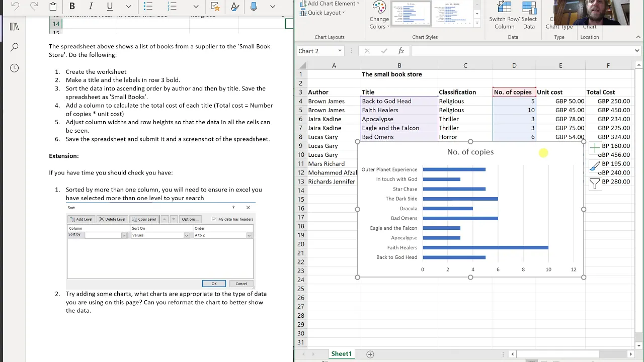Open Chart Styles brush button beside the chart
This screenshot has height=362, width=644.
tap(595, 165)
